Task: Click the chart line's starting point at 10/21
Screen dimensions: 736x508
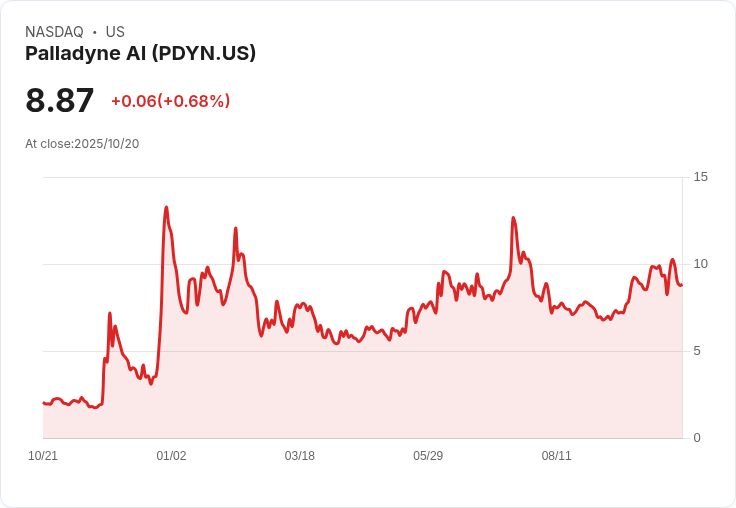Action: coord(44,403)
